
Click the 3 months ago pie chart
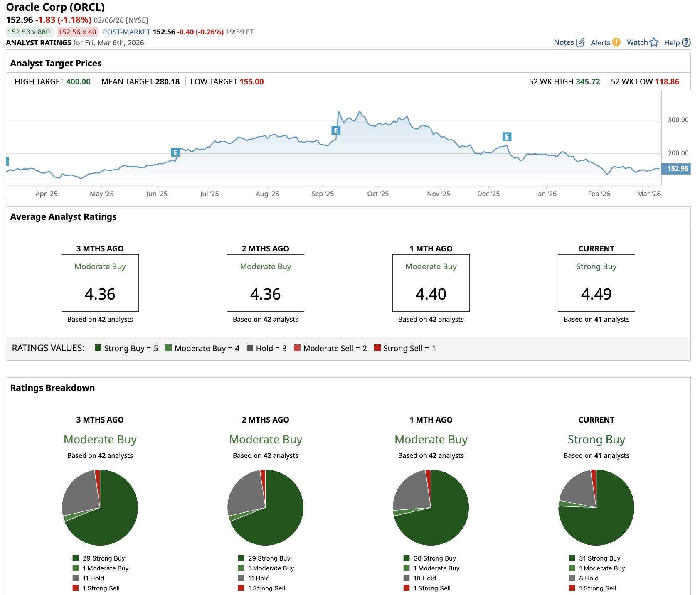click(100, 507)
